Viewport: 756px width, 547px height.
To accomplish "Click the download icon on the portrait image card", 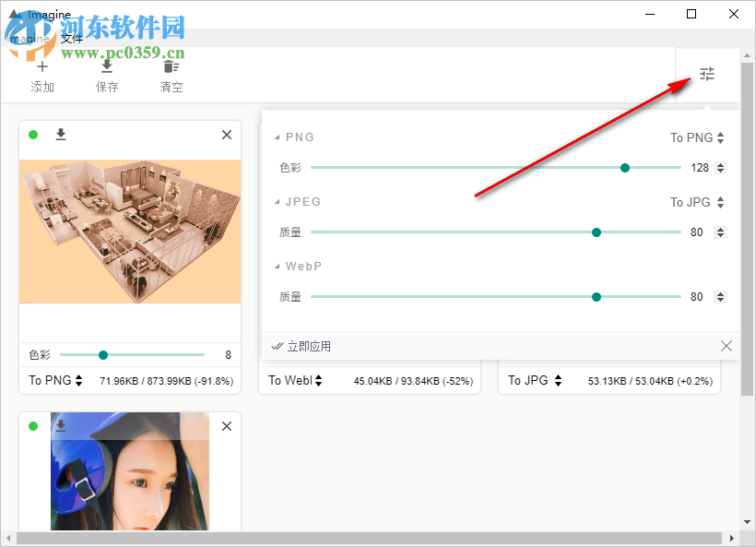I will click(x=61, y=426).
